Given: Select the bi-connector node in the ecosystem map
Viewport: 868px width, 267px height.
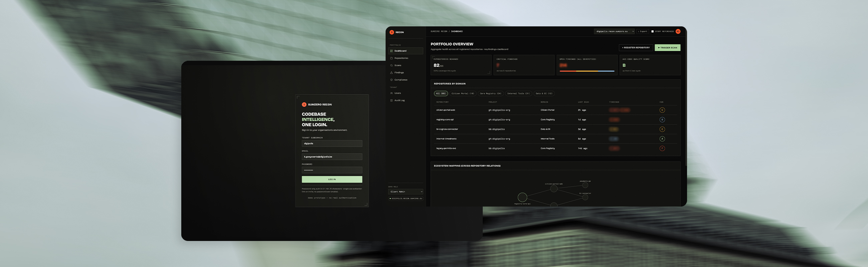Looking at the screenshot, I should click(x=585, y=197).
